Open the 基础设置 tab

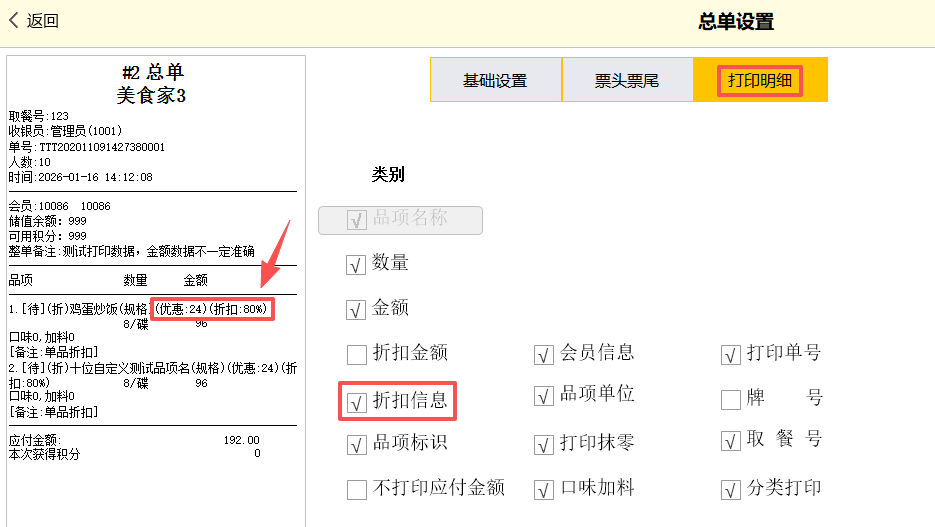point(495,80)
